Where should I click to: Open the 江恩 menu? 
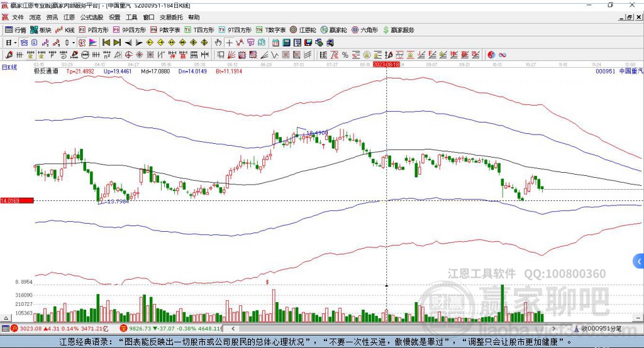tap(69, 17)
